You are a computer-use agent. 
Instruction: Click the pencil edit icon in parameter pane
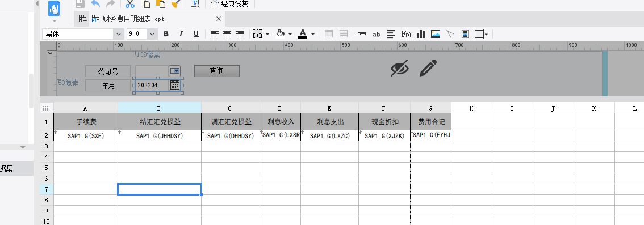(x=428, y=68)
